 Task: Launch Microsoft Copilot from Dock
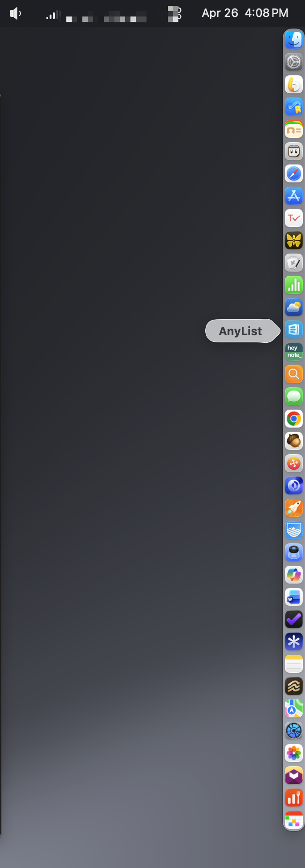(294, 575)
